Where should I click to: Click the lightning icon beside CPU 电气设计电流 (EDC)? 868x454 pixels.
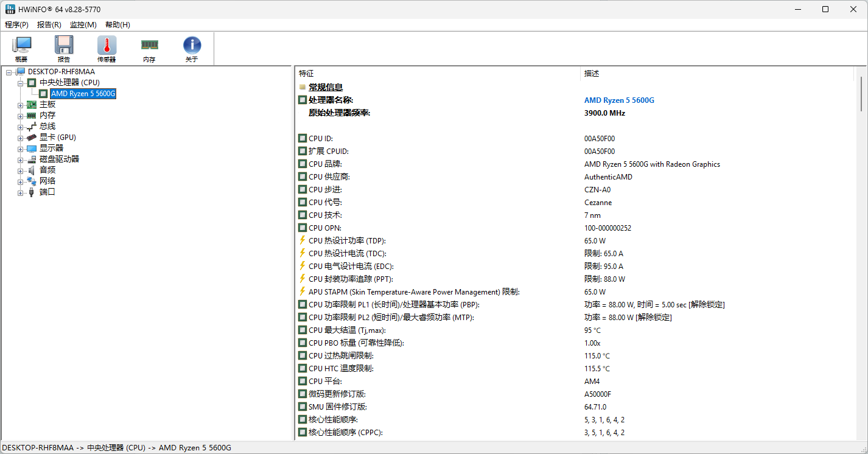pyautogui.click(x=303, y=266)
